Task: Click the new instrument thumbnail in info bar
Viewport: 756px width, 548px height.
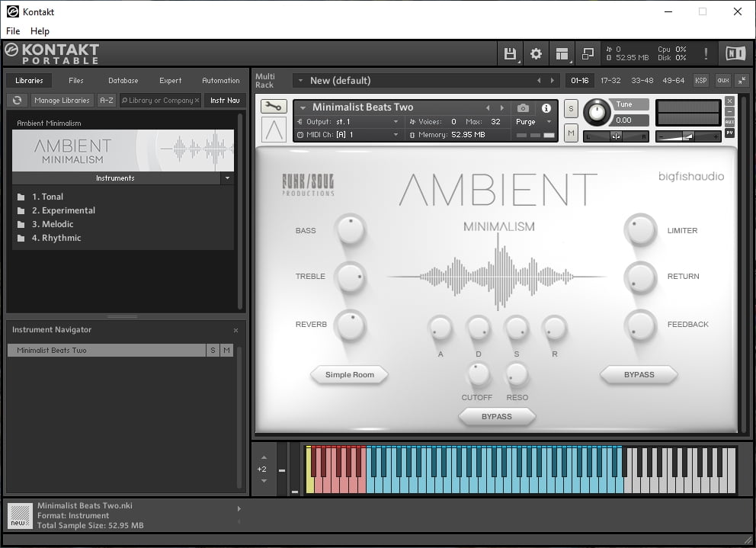Action: 20,516
